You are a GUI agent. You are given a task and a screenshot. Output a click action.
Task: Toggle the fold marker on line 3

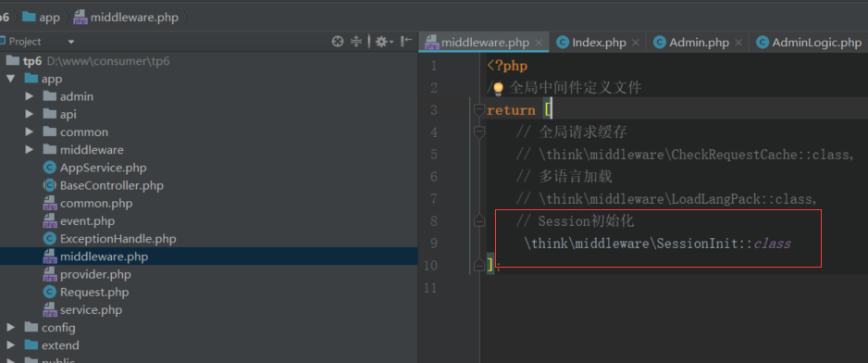(x=479, y=110)
